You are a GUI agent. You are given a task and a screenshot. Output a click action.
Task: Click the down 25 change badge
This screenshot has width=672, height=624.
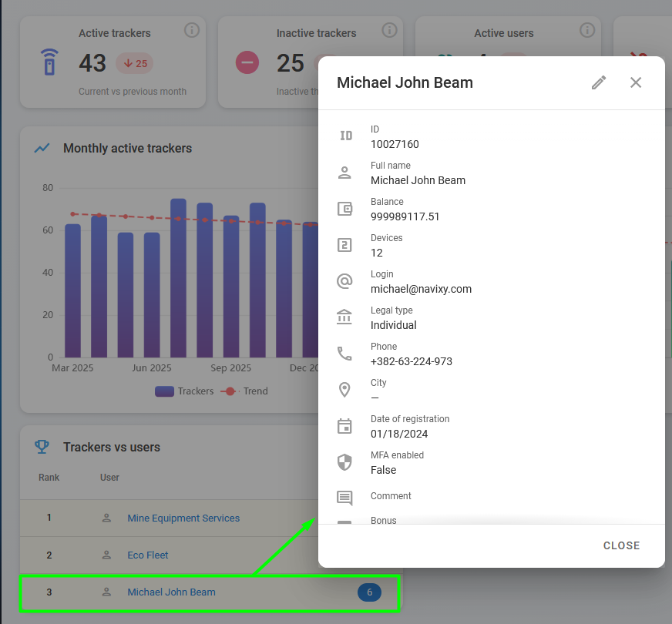[x=135, y=63]
